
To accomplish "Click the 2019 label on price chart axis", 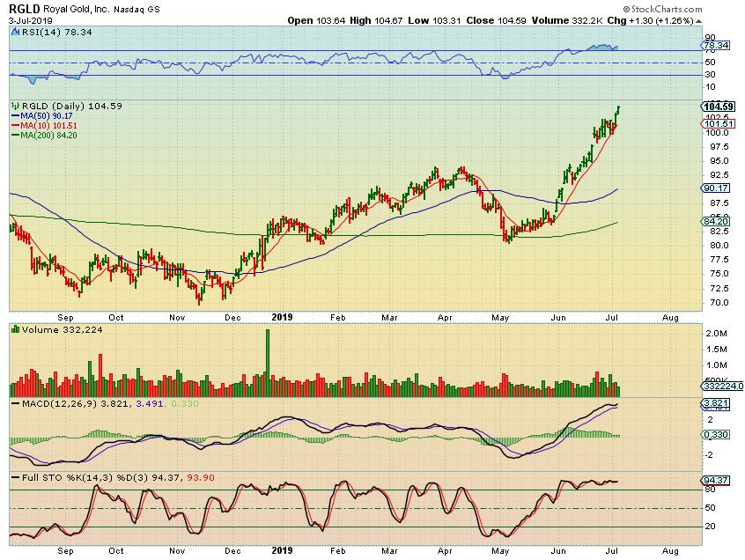I will click(282, 317).
